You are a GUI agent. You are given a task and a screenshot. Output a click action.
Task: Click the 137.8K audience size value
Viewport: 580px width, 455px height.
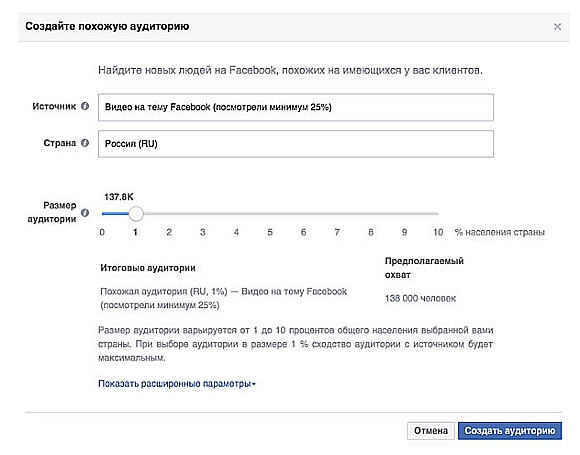[x=119, y=197]
